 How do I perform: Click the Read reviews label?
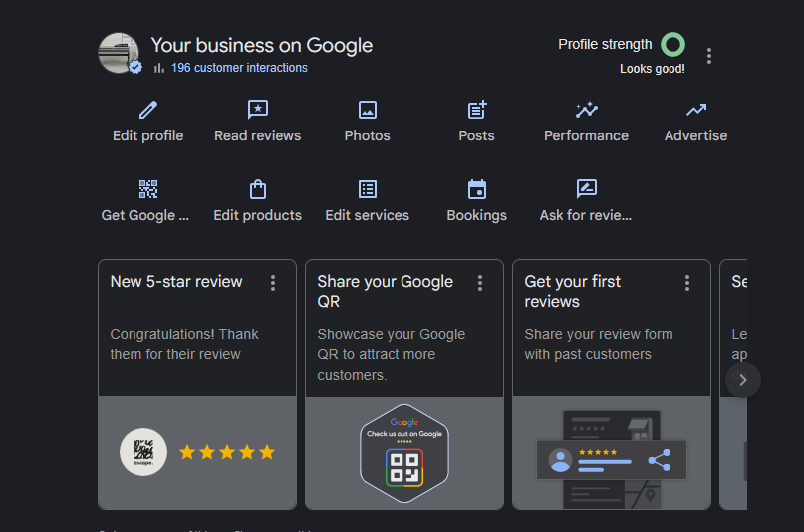[x=257, y=135]
